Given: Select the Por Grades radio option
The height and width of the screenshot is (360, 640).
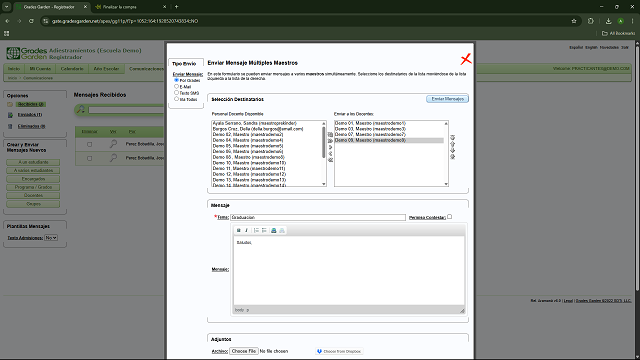Looking at the screenshot, I should (176, 80).
